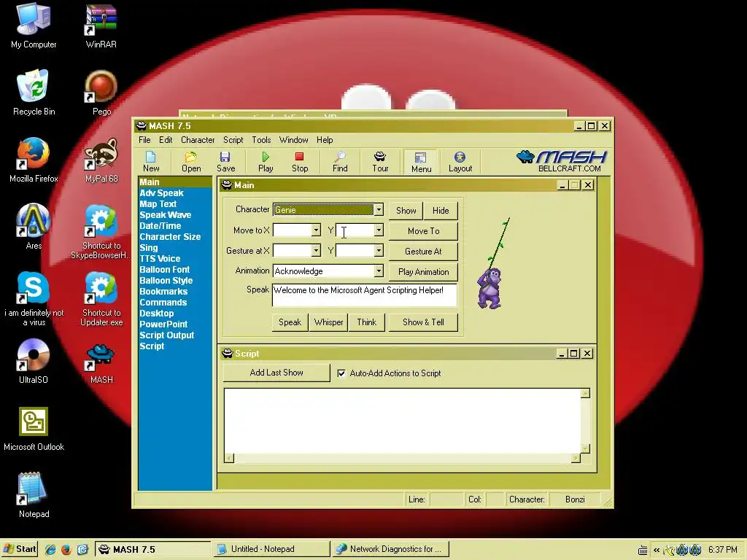
Task: Click the Whisper button
Action: point(328,322)
